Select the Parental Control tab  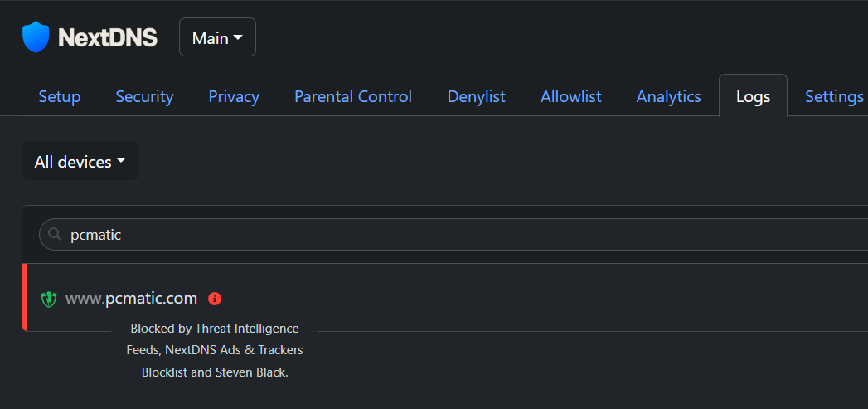click(x=353, y=96)
